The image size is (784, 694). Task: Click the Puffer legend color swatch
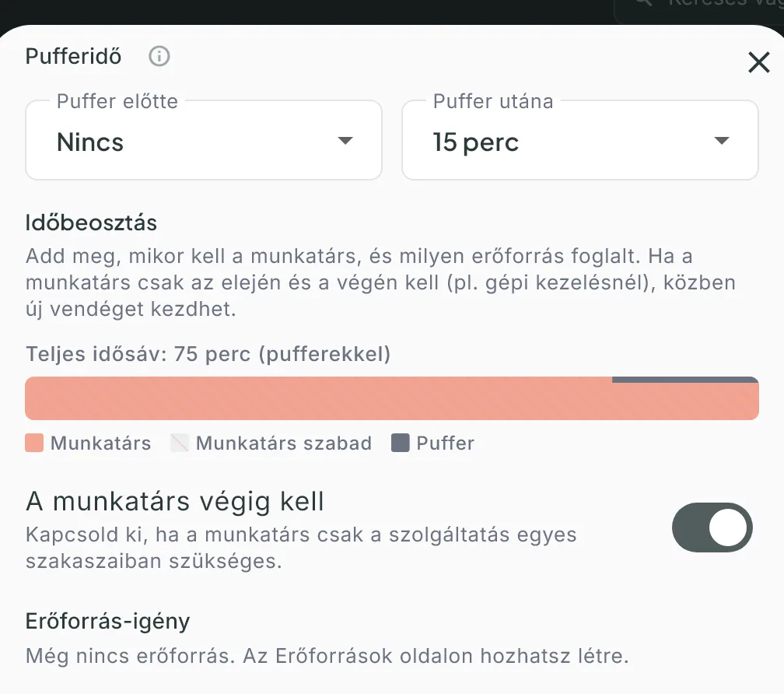click(400, 443)
